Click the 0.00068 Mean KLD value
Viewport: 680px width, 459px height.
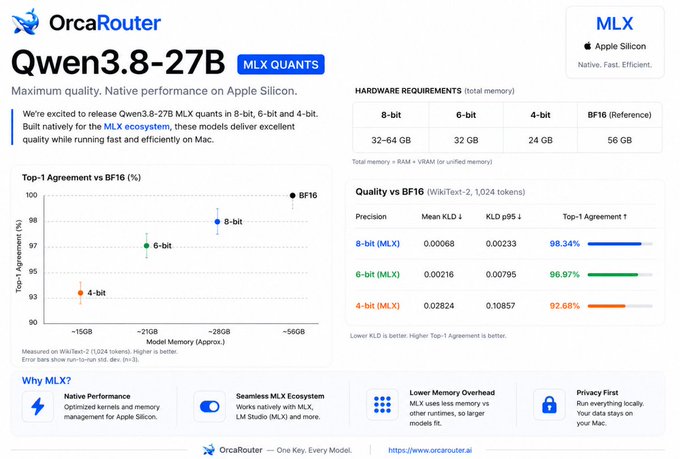tap(439, 244)
